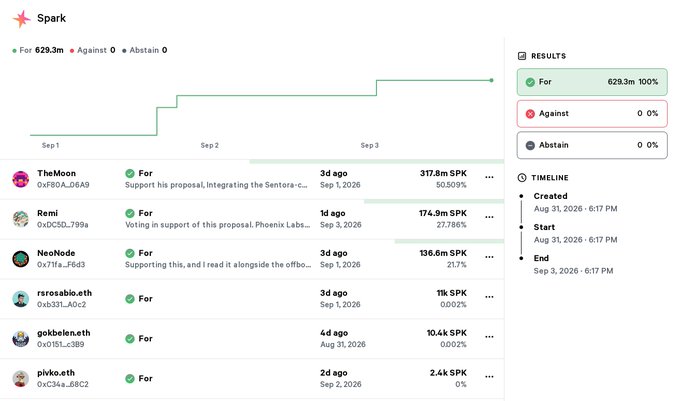Click '1d ago' timestamp in Remi row
Screen dimensions: 680x401
(333, 213)
